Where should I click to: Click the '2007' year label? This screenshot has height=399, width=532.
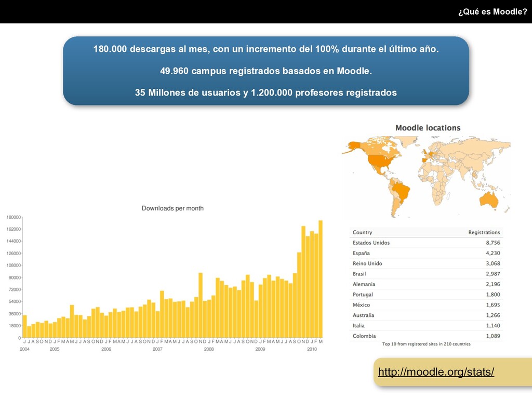click(157, 349)
